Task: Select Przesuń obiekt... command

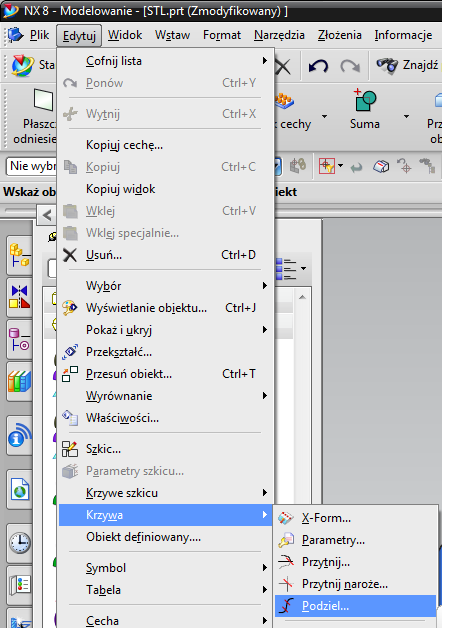Action: (x=166, y=374)
